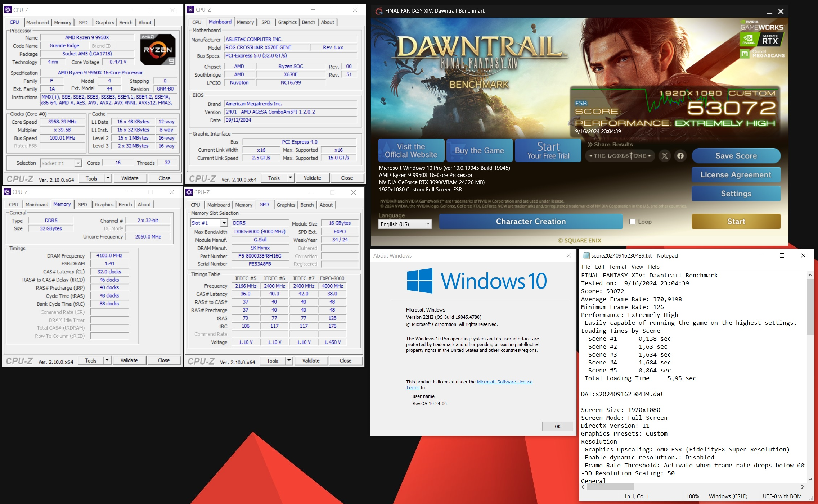Open the License Agreement button
Screen dimensions: 818x504
point(736,175)
